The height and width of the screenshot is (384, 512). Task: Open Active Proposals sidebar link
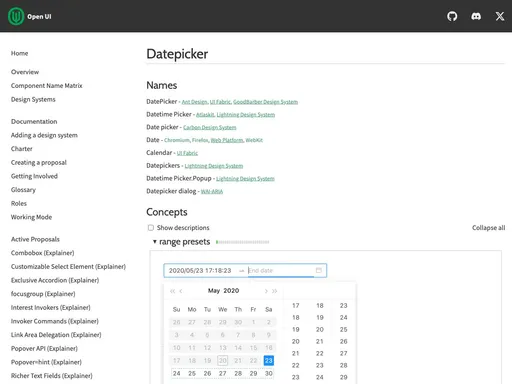pos(35,239)
